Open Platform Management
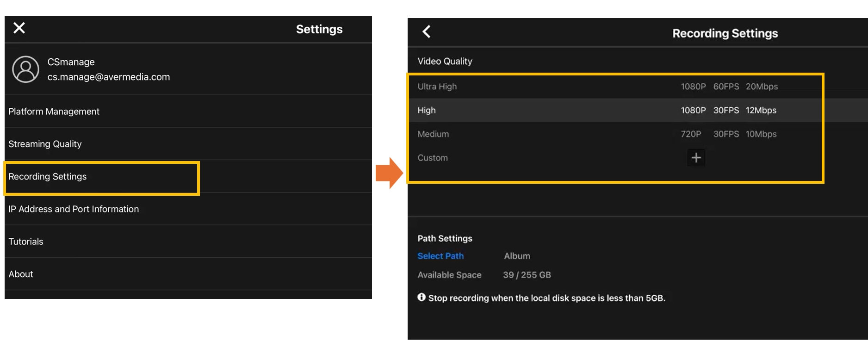 click(x=54, y=112)
